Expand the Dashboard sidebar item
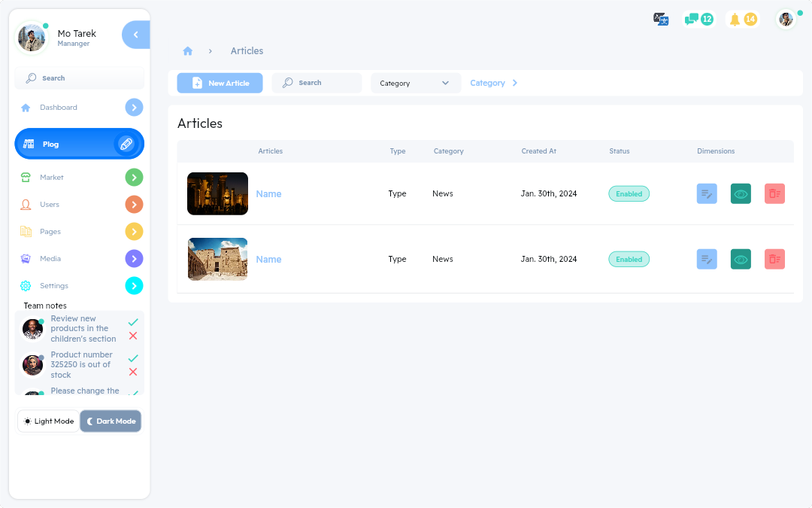 click(x=134, y=107)
